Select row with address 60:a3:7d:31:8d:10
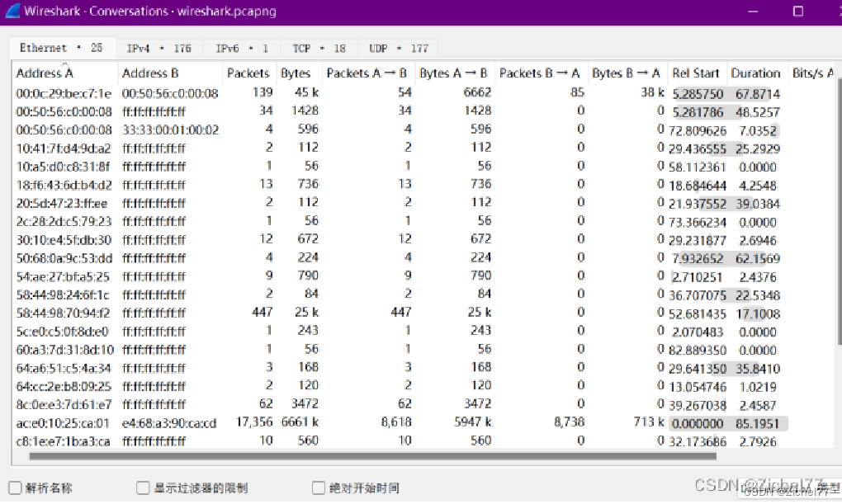The height and width of the screenshot is (504, 842). pyautogui.click(x=424, y=350)
